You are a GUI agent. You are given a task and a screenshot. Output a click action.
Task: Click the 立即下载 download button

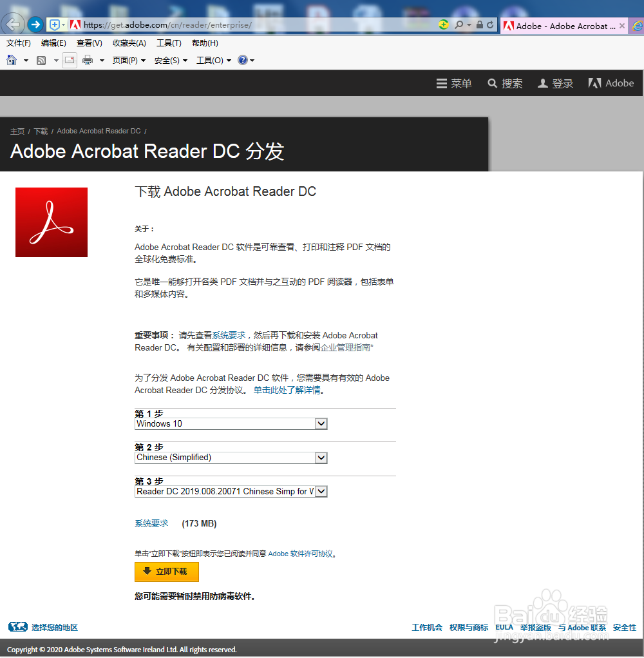pyautogui.click(x=166, y=572)
